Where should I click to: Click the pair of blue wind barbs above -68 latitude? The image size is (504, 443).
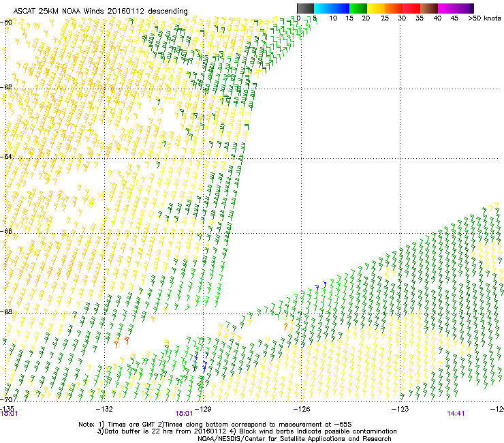tap(321, 286)
